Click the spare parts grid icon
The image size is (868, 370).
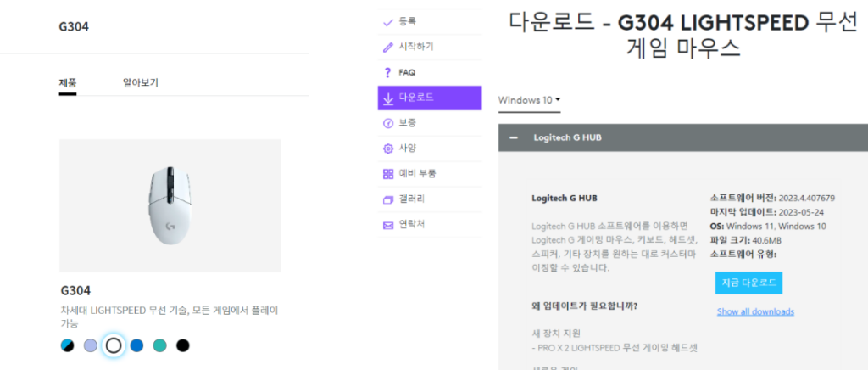388,174
